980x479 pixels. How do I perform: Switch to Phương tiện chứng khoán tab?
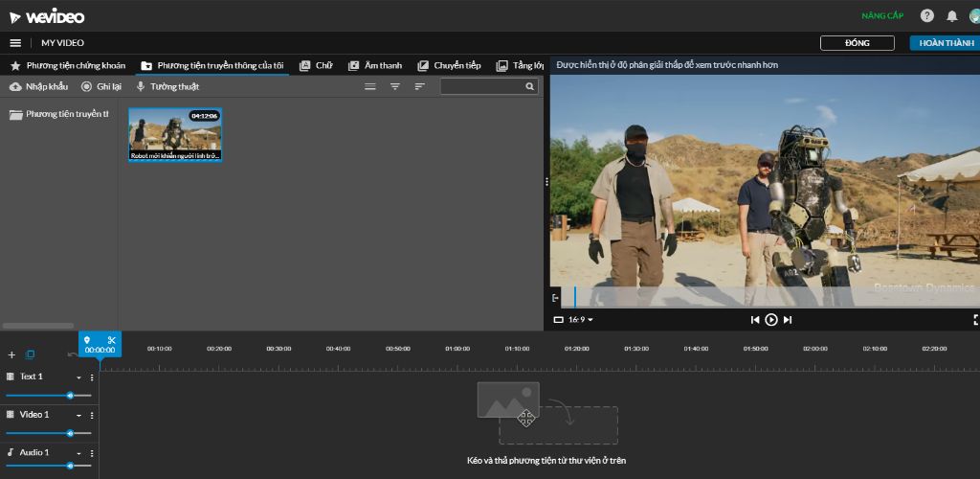68,66
